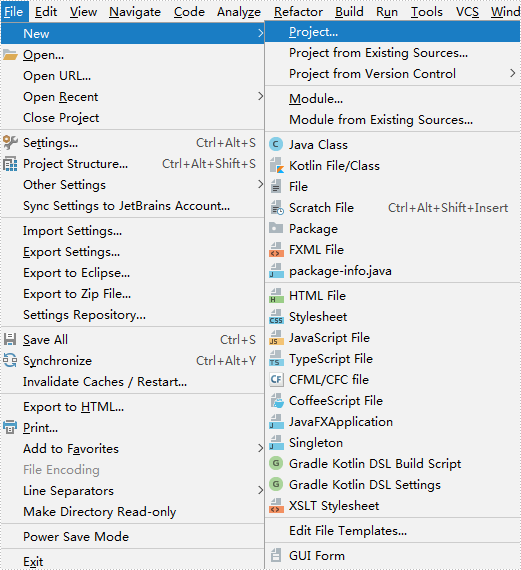Viewport: 521px width, 570px height.
Task: Select Project... to create a new project
Action: click(393, 32)
